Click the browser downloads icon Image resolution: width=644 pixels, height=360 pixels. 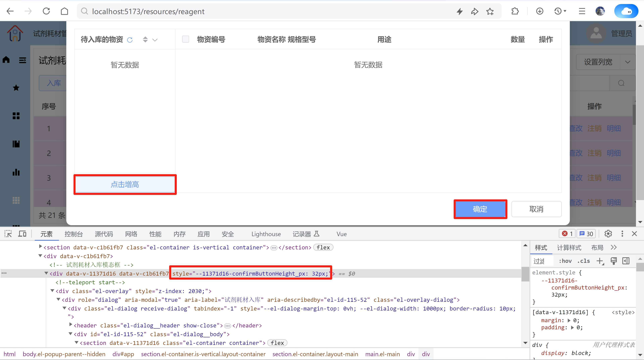[x=540, y=11]
